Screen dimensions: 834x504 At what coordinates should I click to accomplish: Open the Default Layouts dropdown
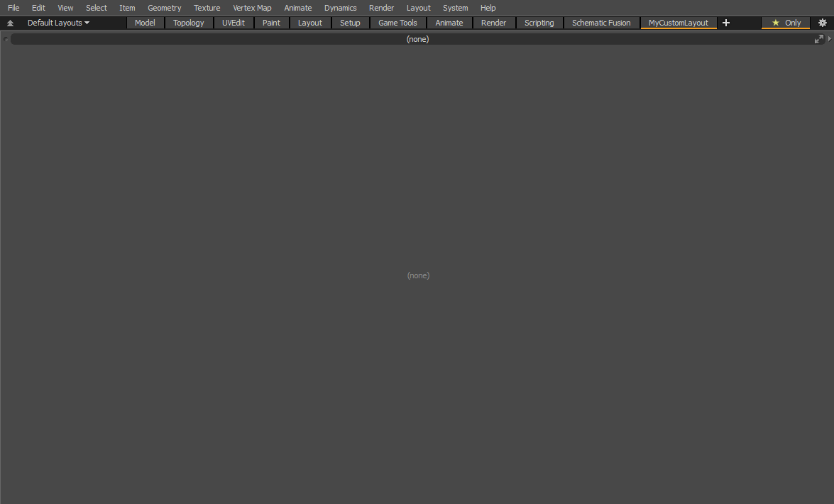point(58,23)
